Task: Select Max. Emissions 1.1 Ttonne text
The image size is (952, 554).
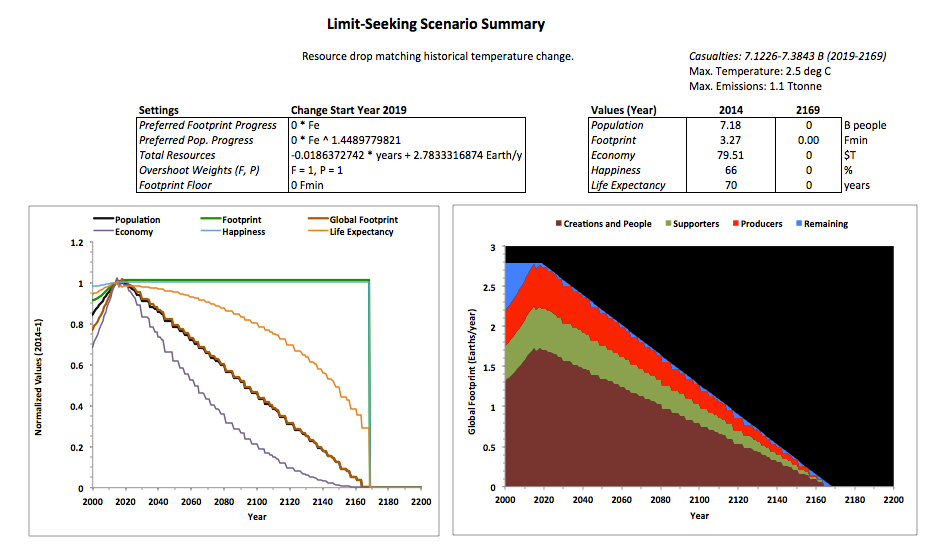Action: [755, 86]
